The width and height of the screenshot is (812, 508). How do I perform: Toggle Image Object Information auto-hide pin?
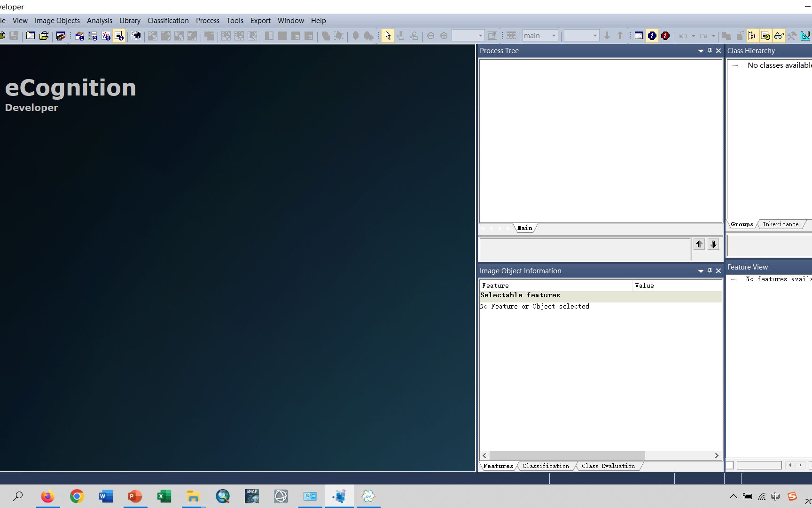click(710, 271)
